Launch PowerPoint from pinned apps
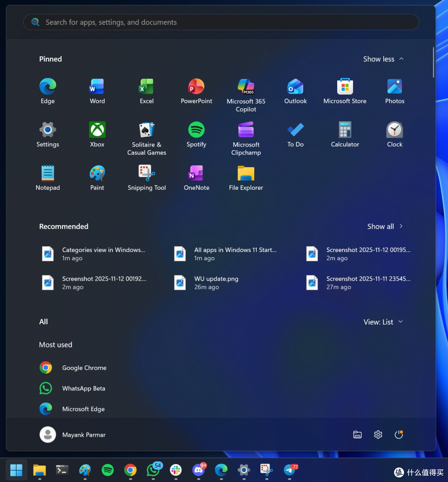 point(196,91)
